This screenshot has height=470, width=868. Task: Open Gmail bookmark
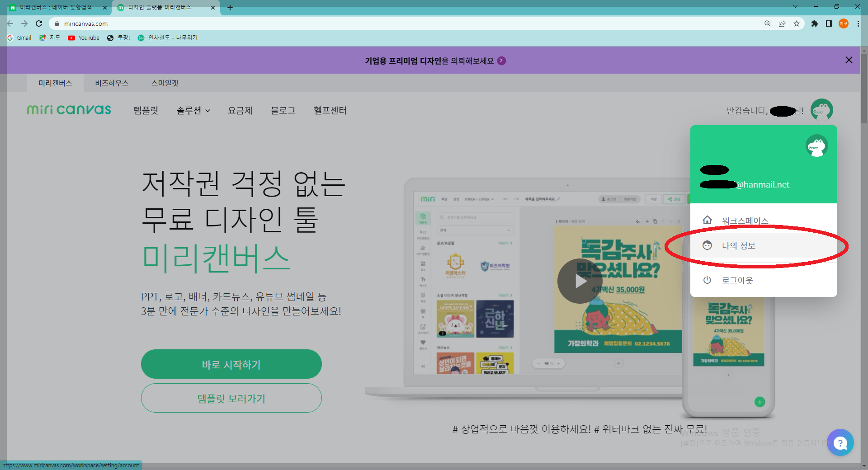pos(19,38)
